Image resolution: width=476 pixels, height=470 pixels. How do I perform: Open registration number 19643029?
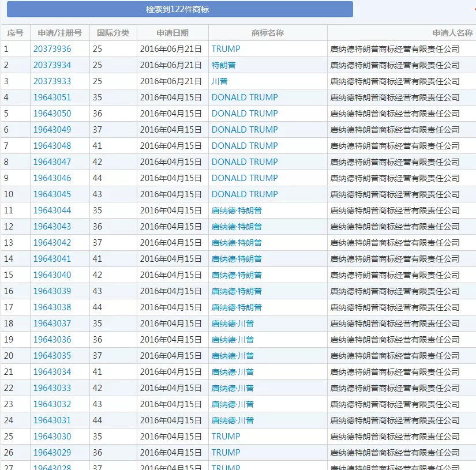coord(52,453)
